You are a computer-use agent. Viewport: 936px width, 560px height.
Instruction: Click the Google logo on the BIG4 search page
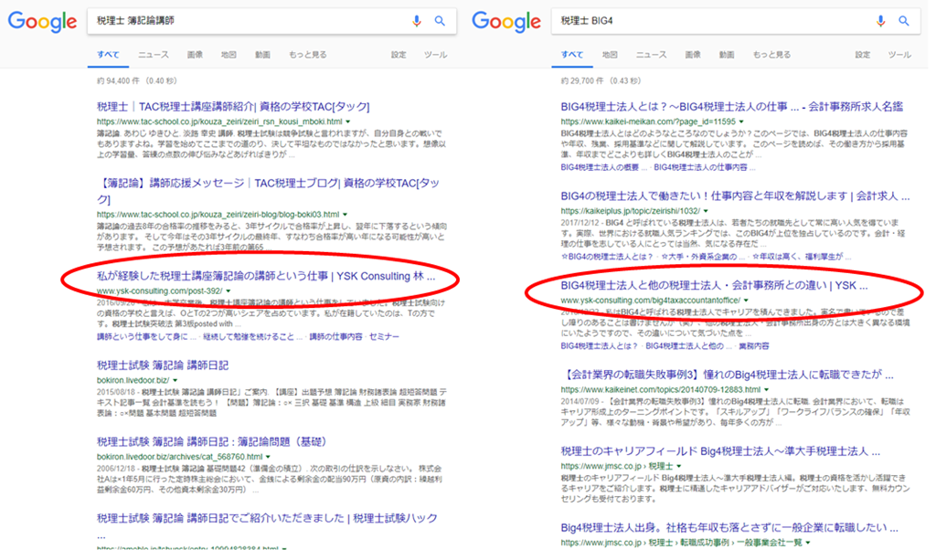click(x=506, y=22)
